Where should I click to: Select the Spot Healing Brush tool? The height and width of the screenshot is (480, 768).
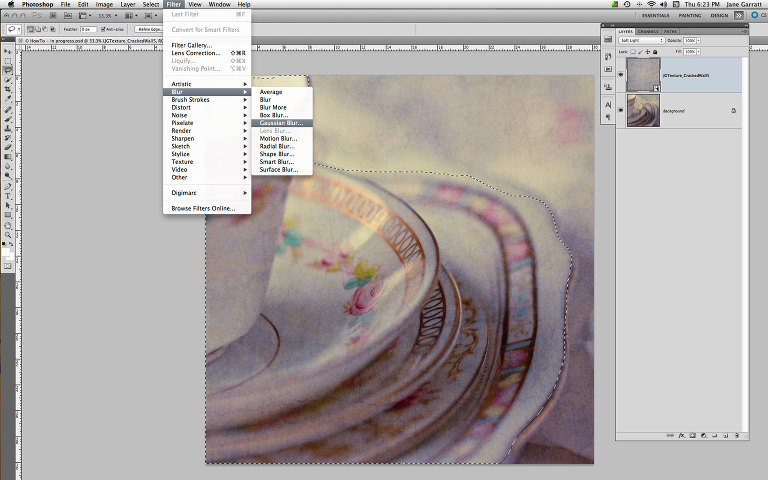click(8, 110)
